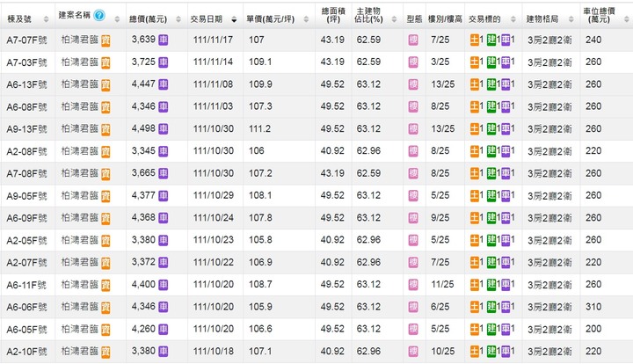633x364 pixels.
Task: Click orange 實 badge in A7-03F row
Action: point(105,62)
